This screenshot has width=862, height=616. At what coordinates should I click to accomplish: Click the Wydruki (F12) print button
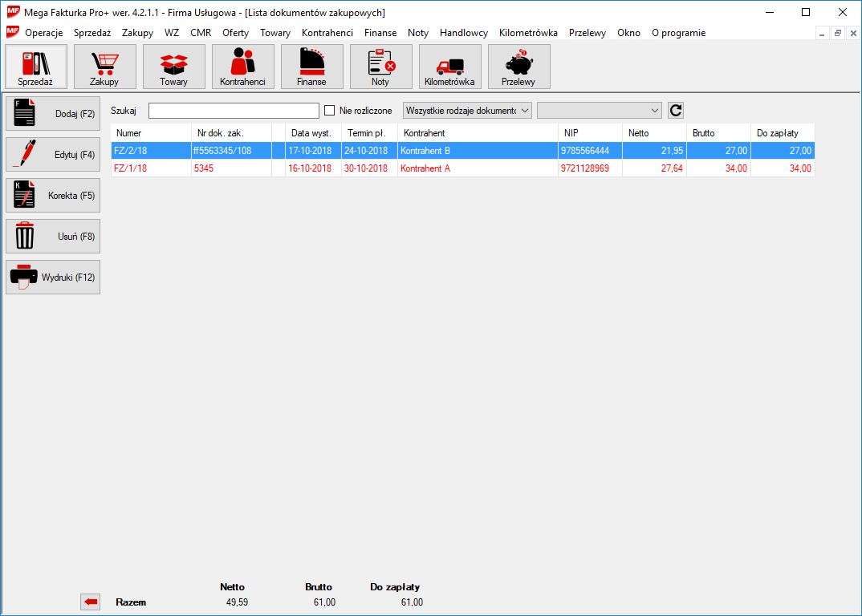click(53, 278)
